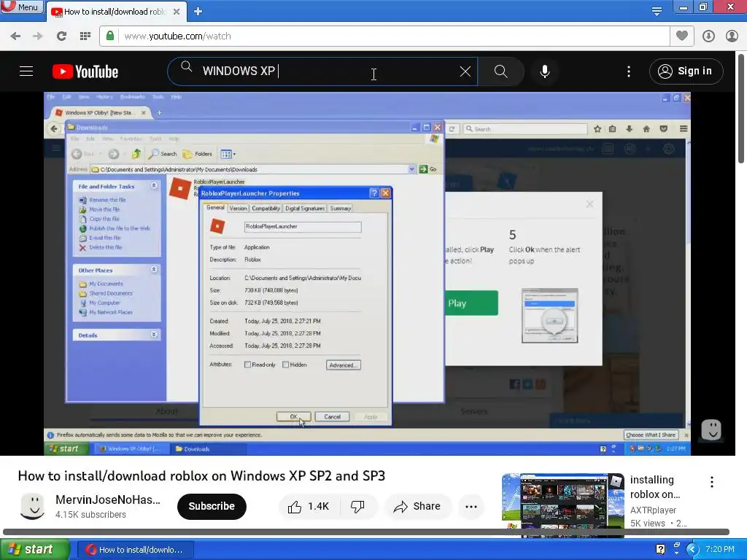747x560 pixels.
Task: Open the 'installing roblox on...' video title
Action: [x=654, y=487]
